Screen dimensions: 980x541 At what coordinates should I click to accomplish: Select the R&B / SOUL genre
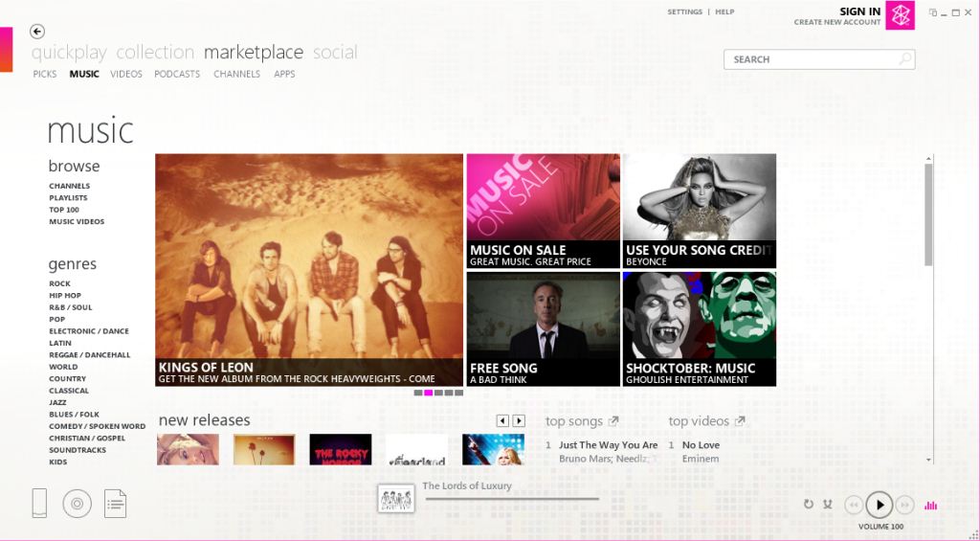pyautogui.click(x=71, y=307)
